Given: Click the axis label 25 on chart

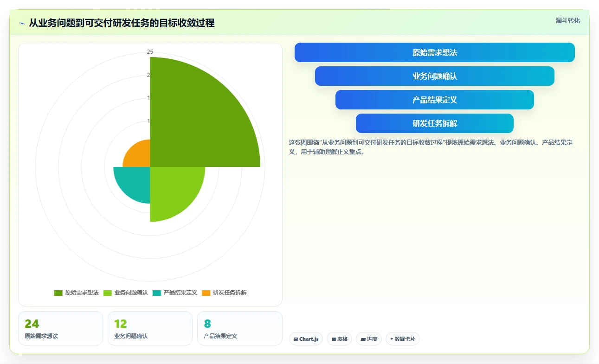Looking at the screenshot, I should click(x=150, y=52).
